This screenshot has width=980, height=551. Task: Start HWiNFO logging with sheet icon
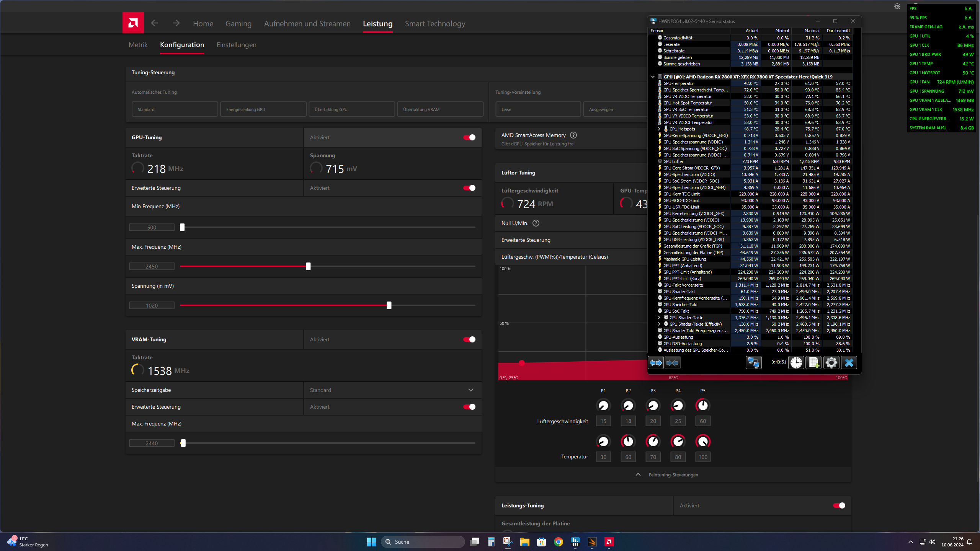pos(813,362)
